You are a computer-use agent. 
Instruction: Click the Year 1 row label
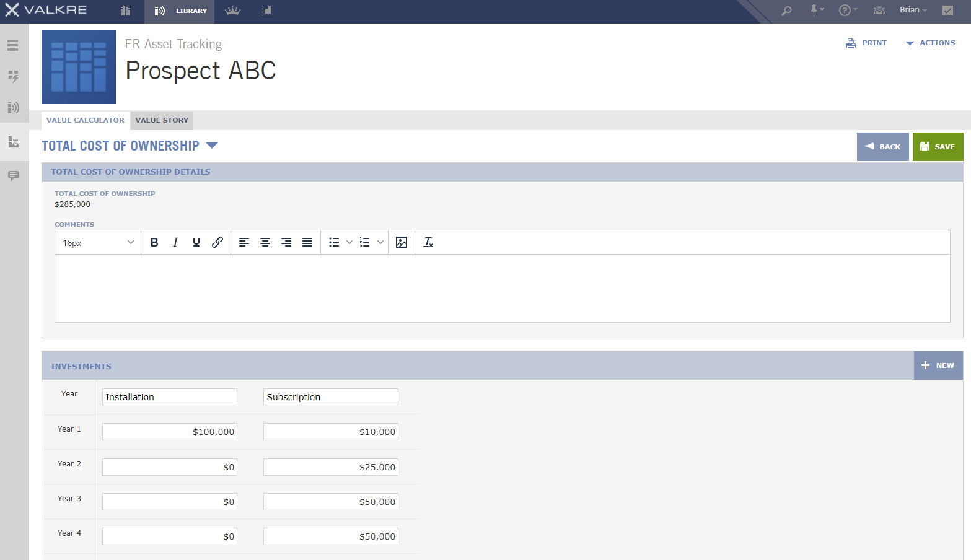[x=69, y=429]
